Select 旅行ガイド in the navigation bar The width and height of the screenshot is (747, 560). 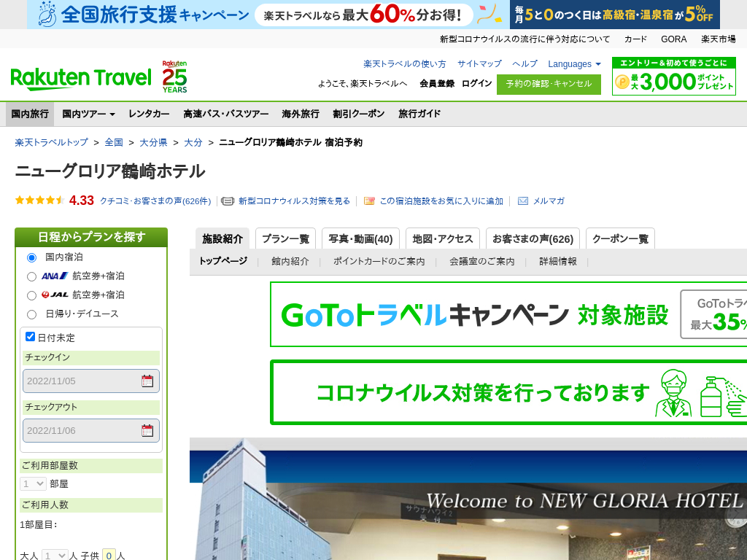419,114
